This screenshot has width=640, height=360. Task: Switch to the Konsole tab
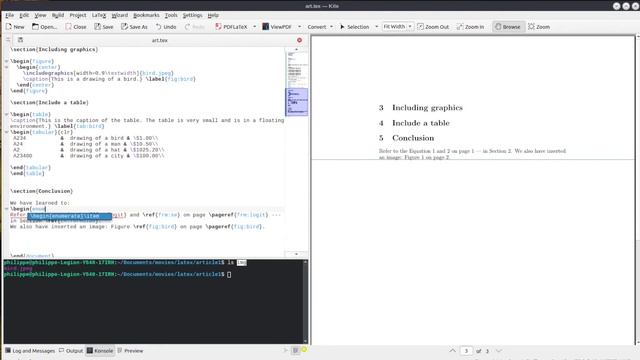point(100,351)
